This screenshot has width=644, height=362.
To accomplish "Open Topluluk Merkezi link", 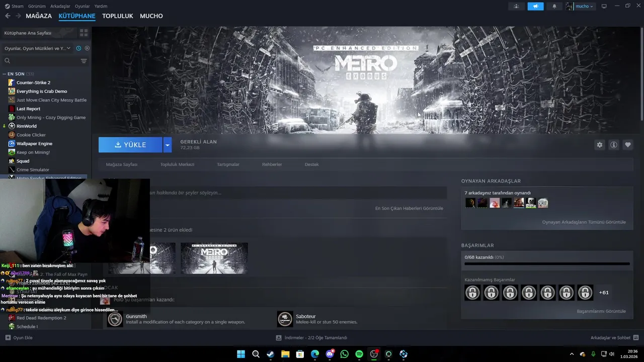I will 177,164.
